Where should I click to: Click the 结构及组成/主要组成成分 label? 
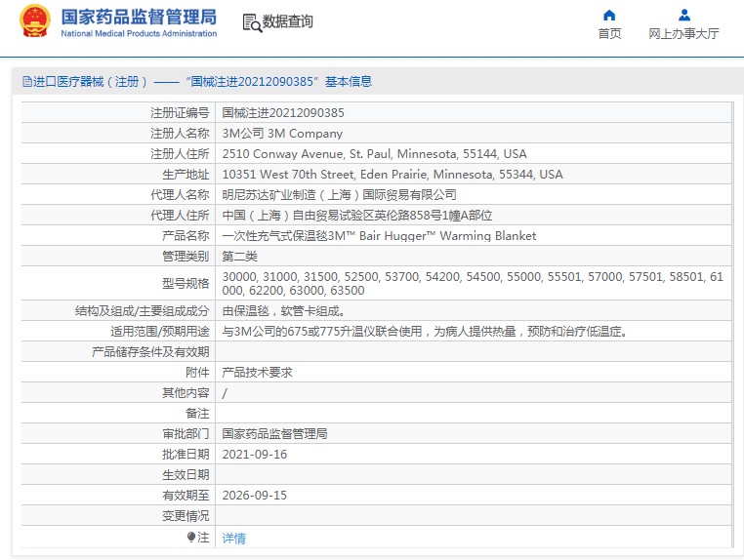click(x=142, y=311)
